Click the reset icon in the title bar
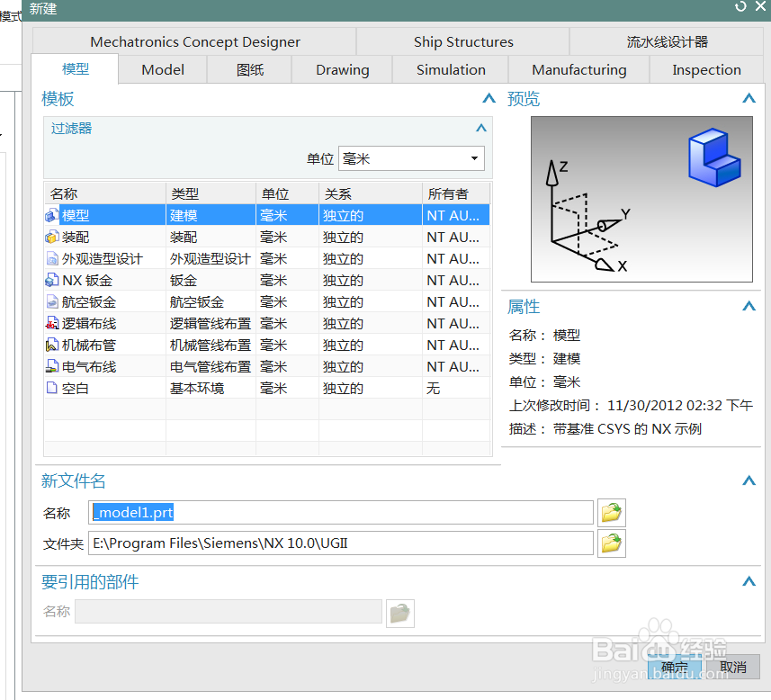 (740, 6)
